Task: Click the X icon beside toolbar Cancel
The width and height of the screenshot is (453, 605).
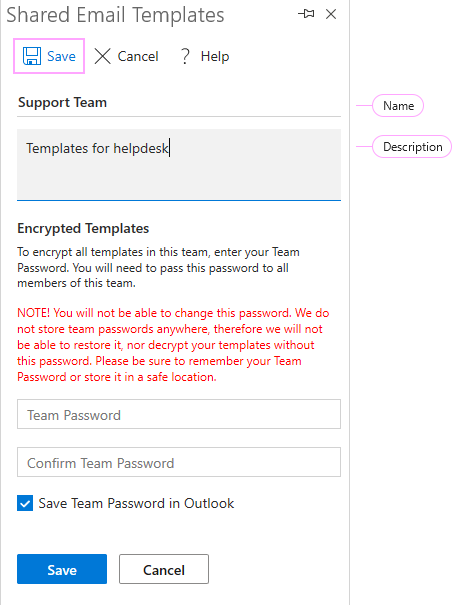Action: 103,56
